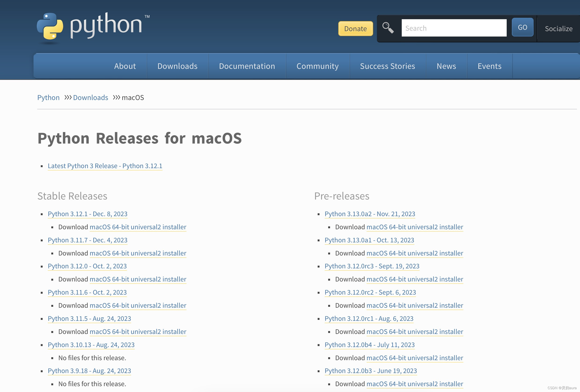
Task: Go to Success Stories section
Action: click(387, 66)
